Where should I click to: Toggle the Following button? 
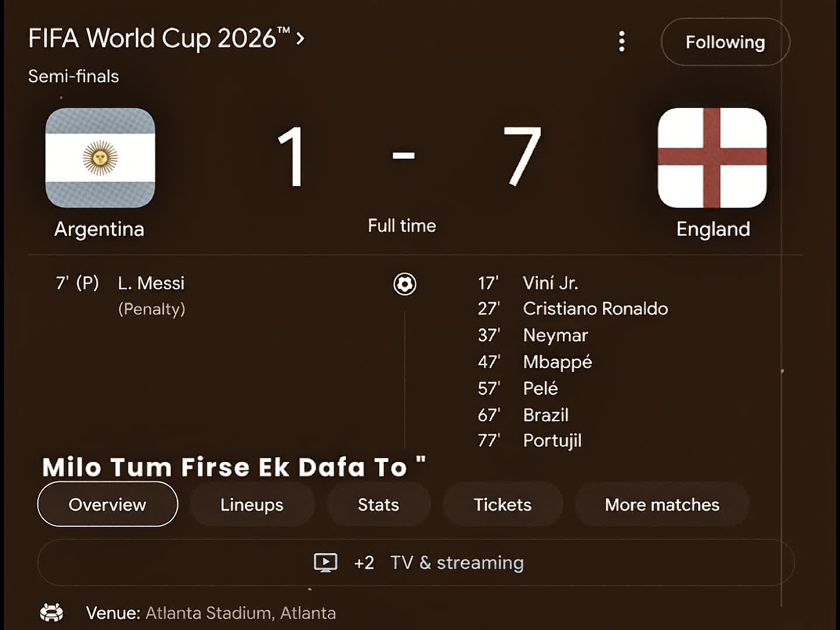tap(725, 42)
